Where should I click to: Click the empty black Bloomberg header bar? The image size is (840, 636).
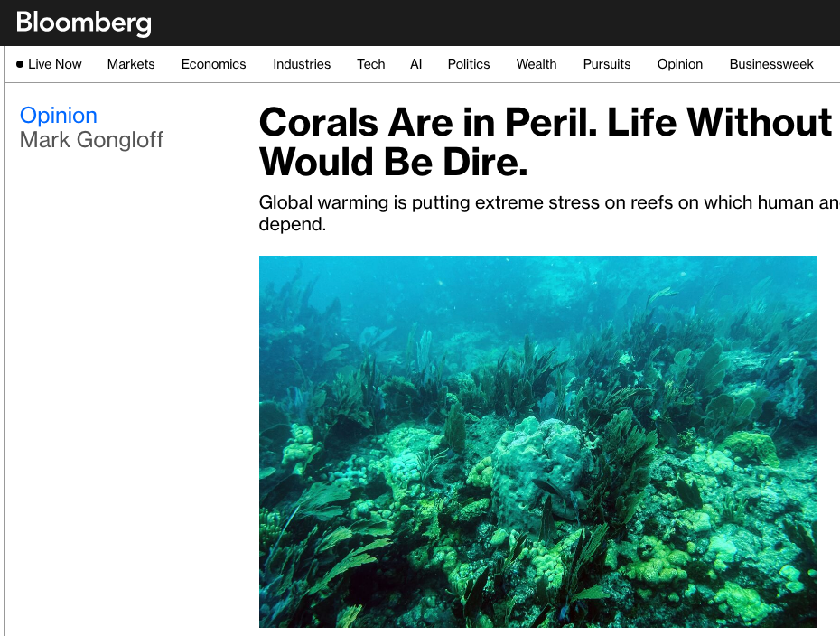point(497,23)
